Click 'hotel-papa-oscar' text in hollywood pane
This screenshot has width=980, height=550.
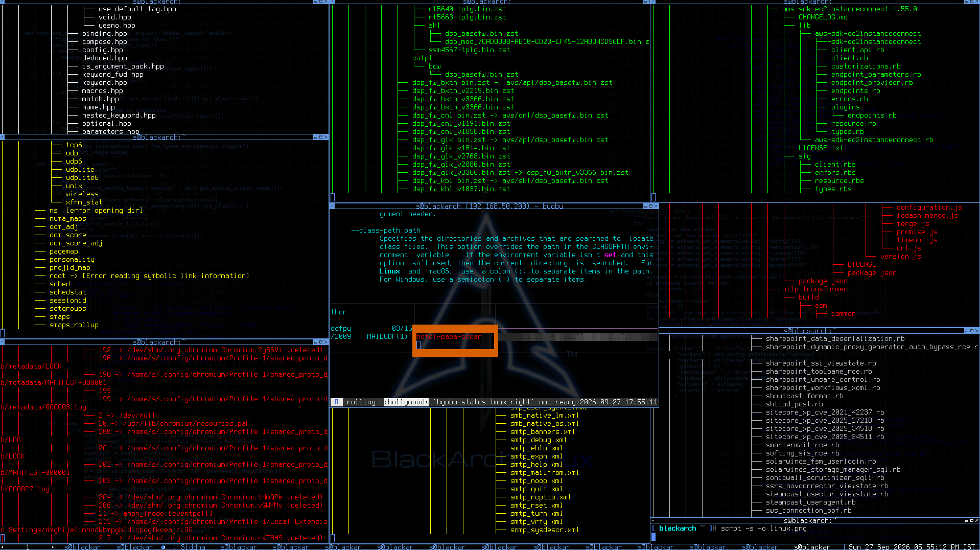click(449, 337)
